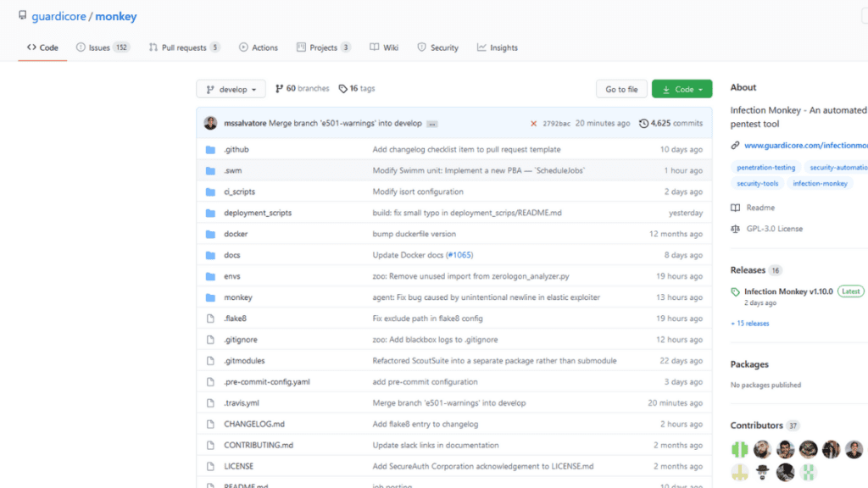Click the .gitmodules file icon
This screenshot has height=488, width=868.
click(210, 361)
